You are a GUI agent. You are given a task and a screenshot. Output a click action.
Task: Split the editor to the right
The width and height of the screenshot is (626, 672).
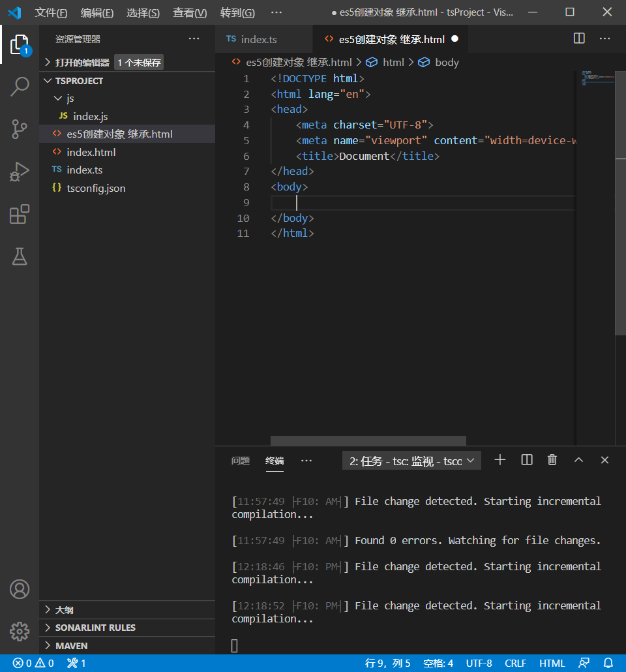(x=579, y=38)
